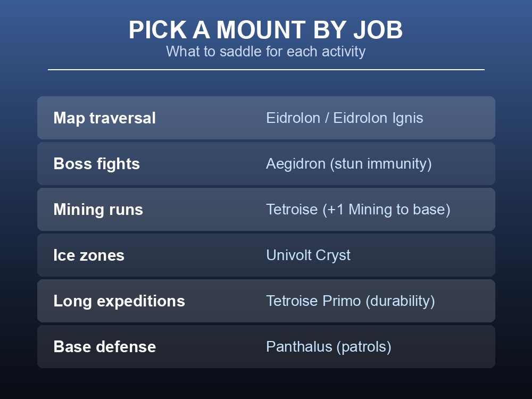Screen dimensions: 532x399
Task: Click the word MOUNT in the heading
Action: pyautogui.click(x=261, y=30)
